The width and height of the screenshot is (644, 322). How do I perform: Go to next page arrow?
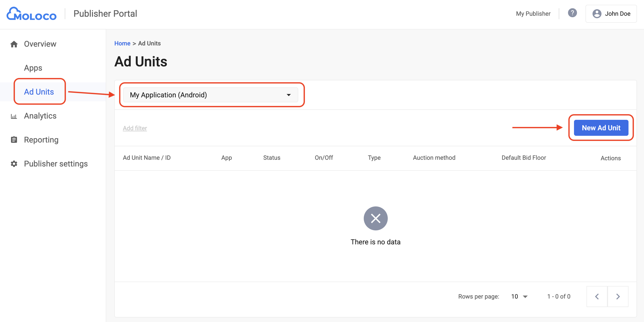pyautogui.click(x=618, y=297)
